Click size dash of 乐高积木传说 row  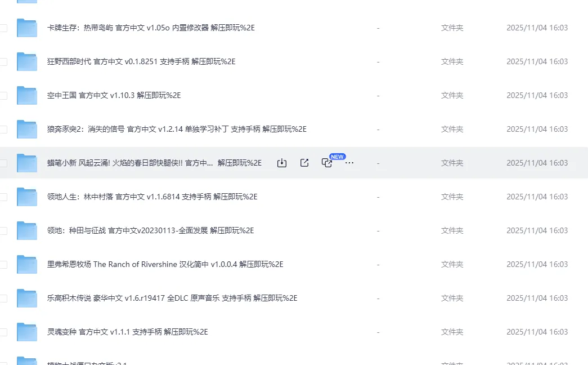tap(378, 298)
